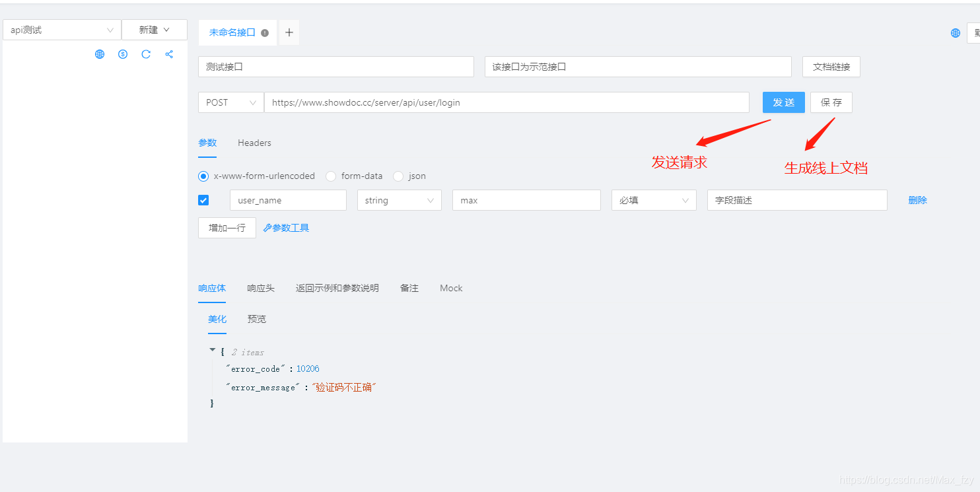Select the json body format radio button
The height and width of the screenshot is (492, 980).
pyautogui.click(x=398, y=176)
